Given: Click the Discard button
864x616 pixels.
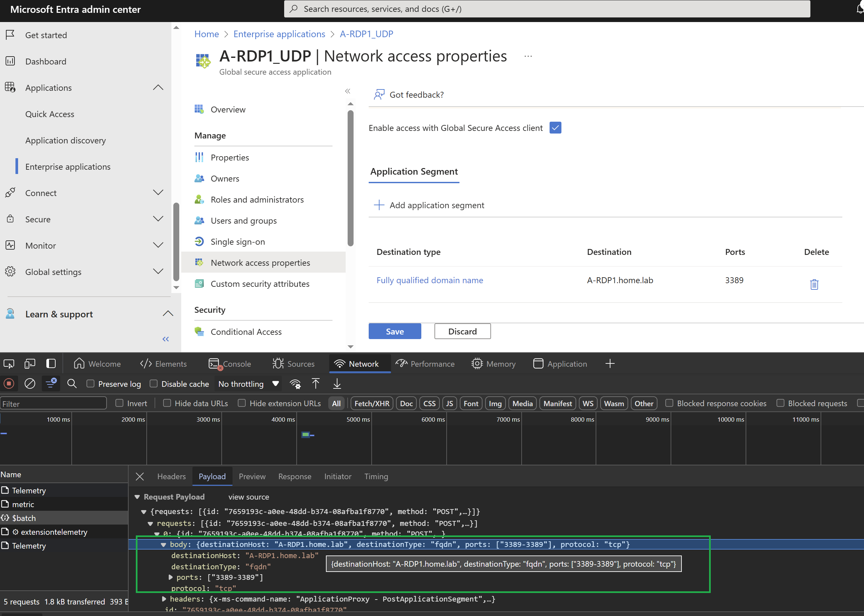Looking at the screenshot, I should [x=462, y=331].
